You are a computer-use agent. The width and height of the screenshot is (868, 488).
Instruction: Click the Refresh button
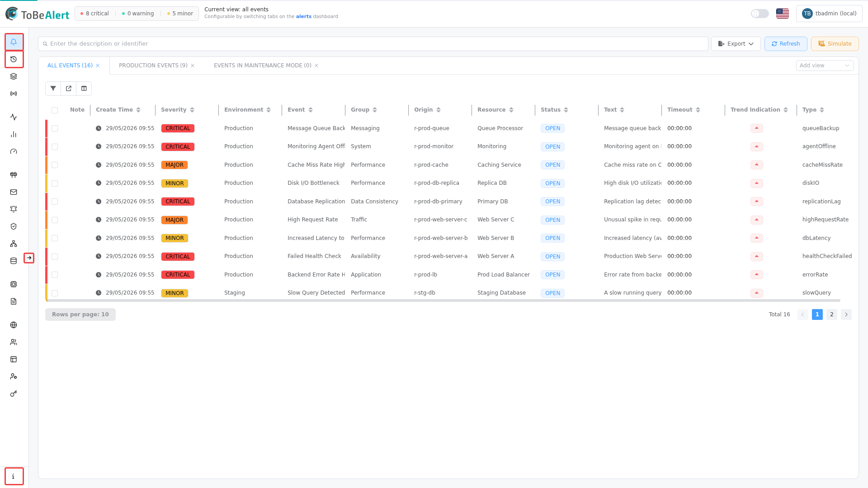(786, 44)
